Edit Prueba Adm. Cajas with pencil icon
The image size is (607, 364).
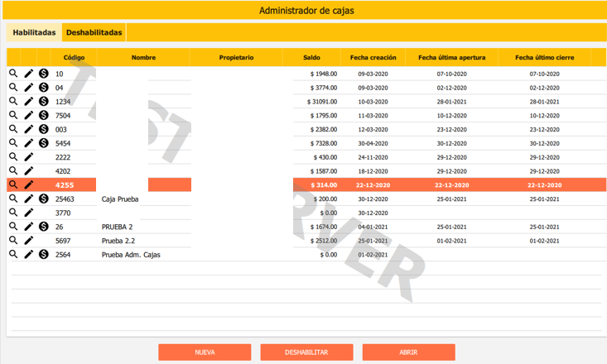pos(29,255)
